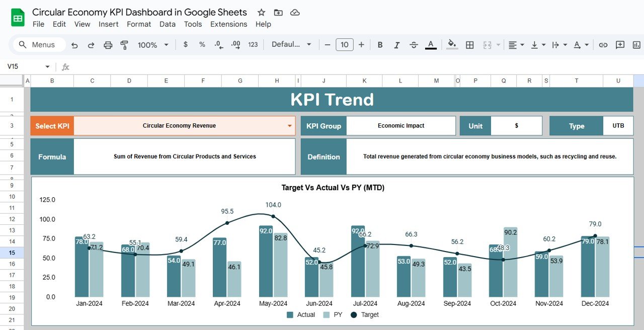Select column header K
This screenshot has height=330, width=644.
pos(364,80)
